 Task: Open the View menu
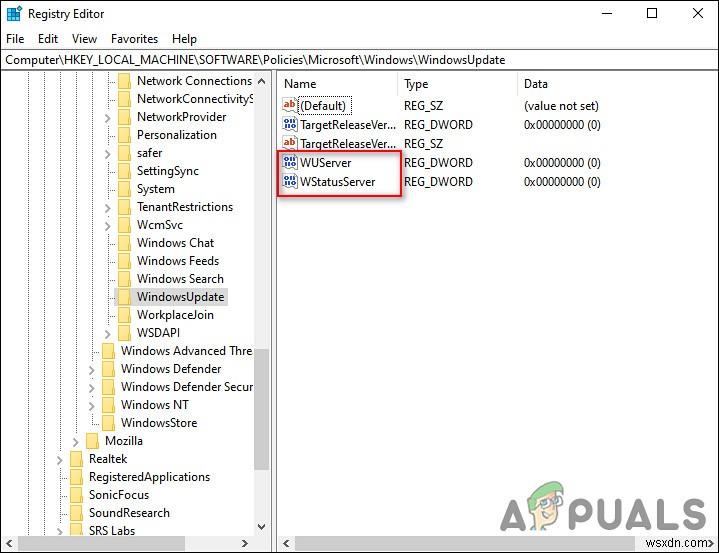point(84,39)
